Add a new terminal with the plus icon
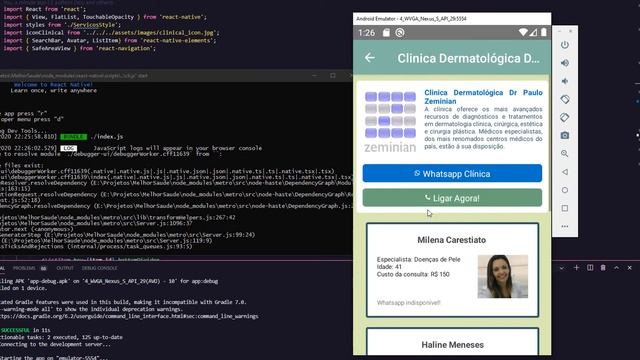This screenshot has width=640, height=360. [x=576, y=268]
